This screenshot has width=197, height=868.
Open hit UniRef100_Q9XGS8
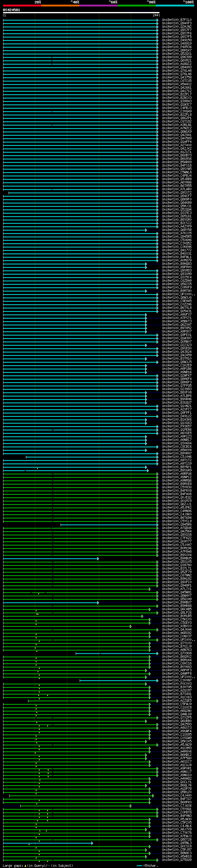point(176,535)
